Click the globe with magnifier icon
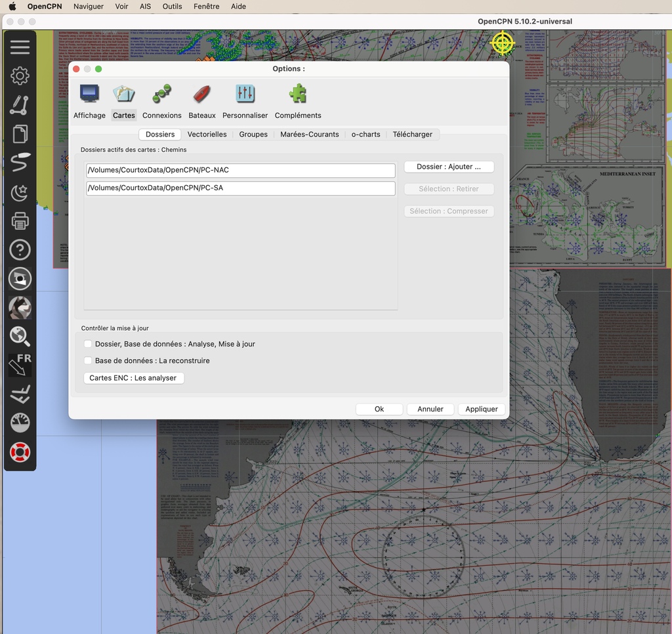 20,337
